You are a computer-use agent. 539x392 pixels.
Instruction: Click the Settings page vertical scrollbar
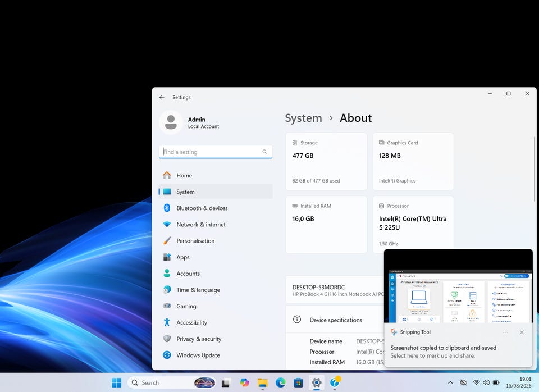pyautogui.click(x=534, y=169)
